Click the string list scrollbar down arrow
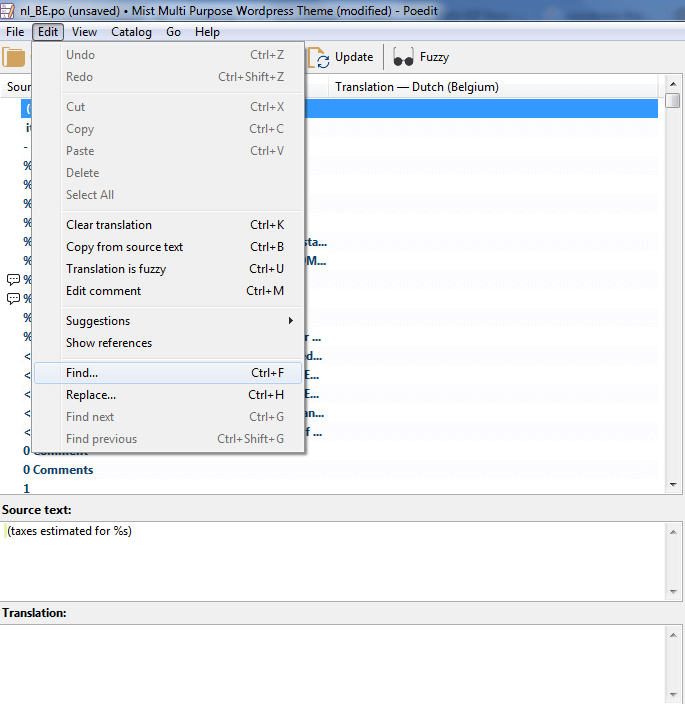Screen dimensions: 685x704 click(x=673, y=484)
